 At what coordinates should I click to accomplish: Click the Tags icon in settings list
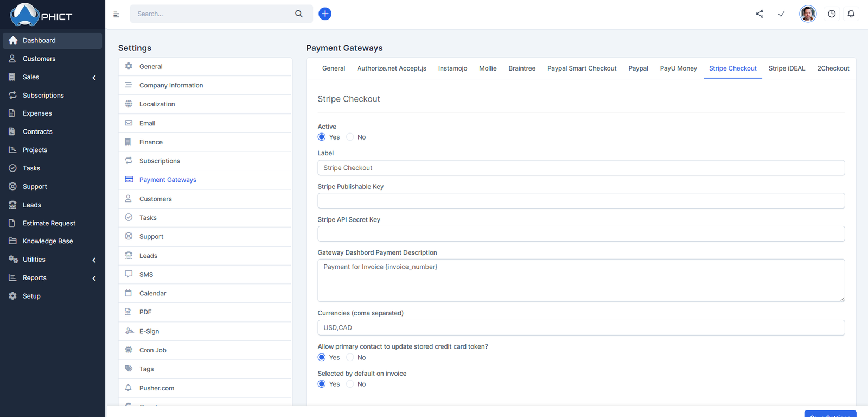[x=129, y=369]
